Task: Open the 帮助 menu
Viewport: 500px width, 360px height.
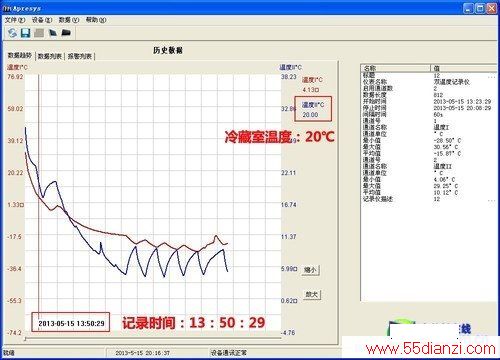Action: [x=96, y=20]
